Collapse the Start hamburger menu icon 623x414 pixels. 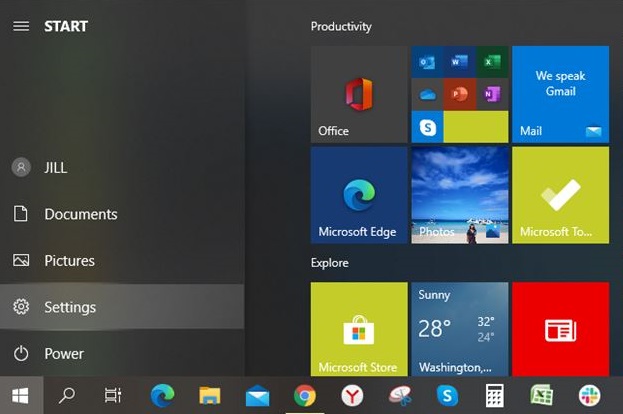tap(21, 26)
